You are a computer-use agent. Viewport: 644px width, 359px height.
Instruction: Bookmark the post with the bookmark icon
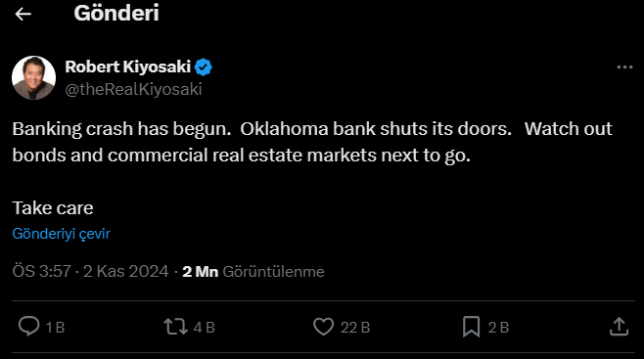[471, 327]
